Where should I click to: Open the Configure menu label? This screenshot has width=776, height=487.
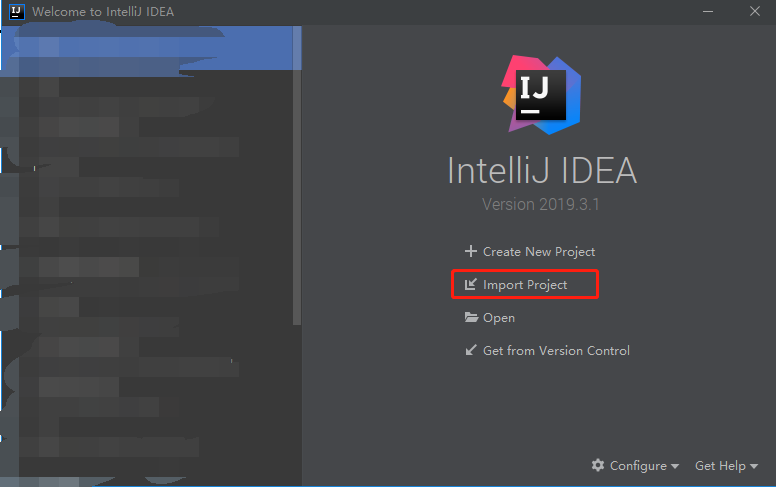click(638, 466)
